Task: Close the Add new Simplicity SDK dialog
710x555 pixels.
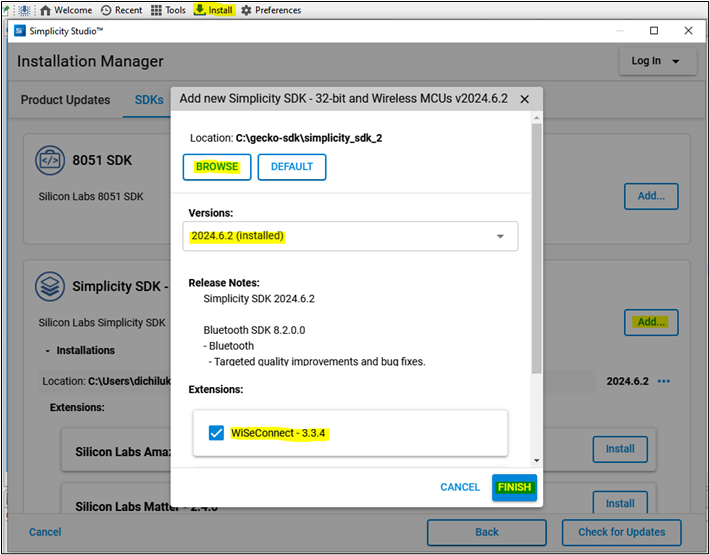Action: pos(525,99)
